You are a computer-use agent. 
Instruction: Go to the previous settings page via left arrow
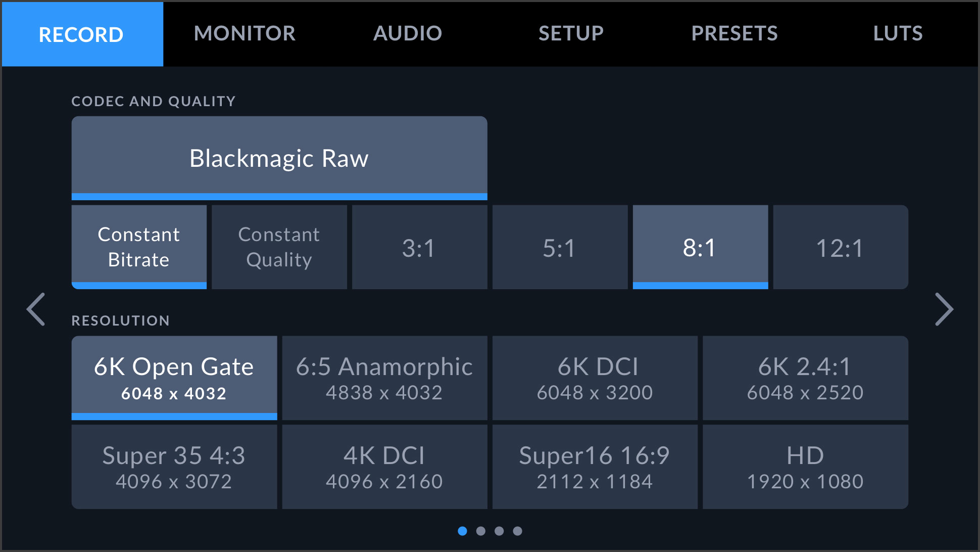[36, 309]
